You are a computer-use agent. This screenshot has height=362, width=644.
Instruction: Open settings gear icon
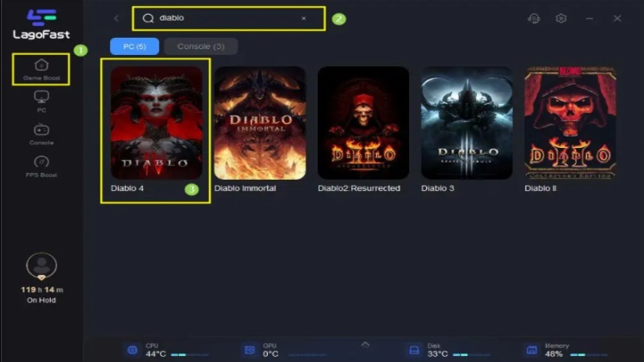[561, 18]
